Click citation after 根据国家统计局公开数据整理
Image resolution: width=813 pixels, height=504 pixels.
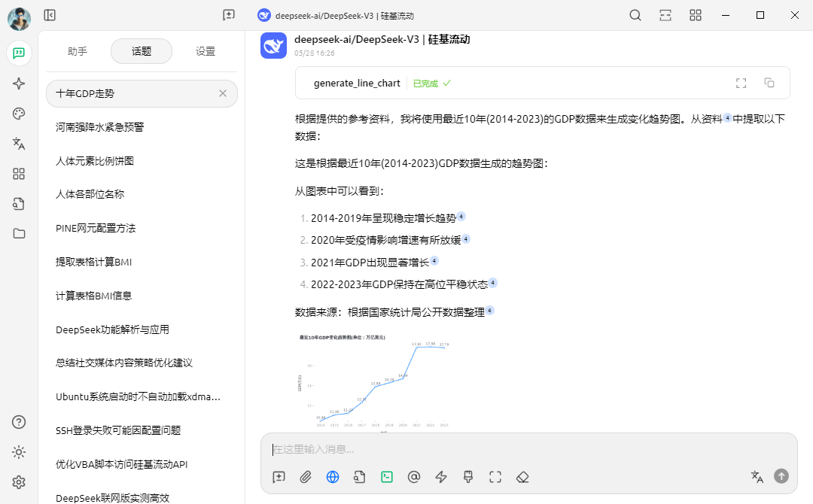490,310
